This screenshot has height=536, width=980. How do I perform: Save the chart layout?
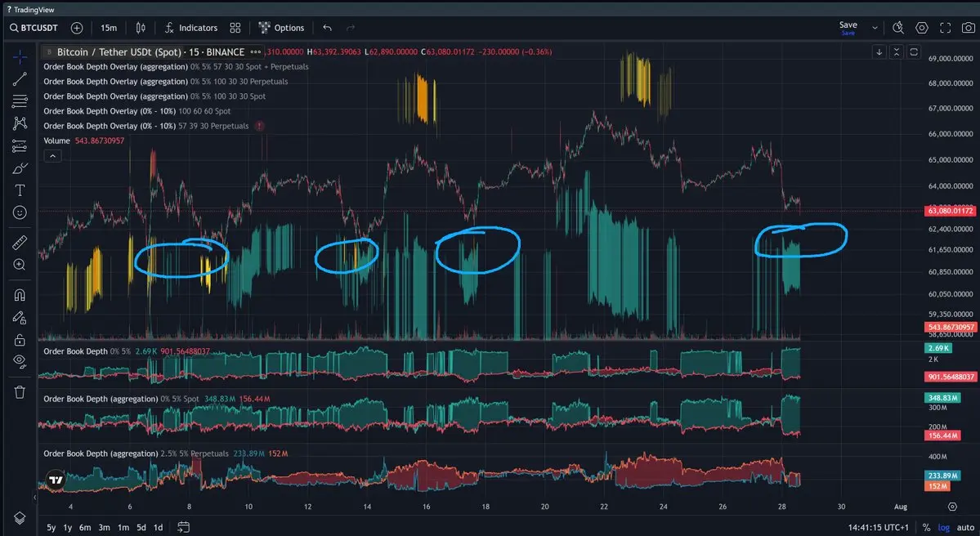coord(848,28)
